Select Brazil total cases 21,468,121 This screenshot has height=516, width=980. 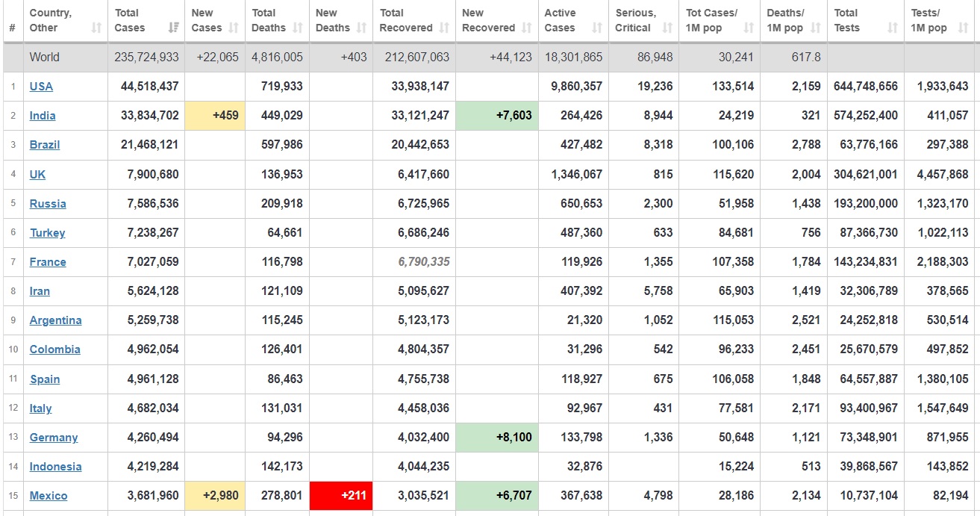click(150, 144)
